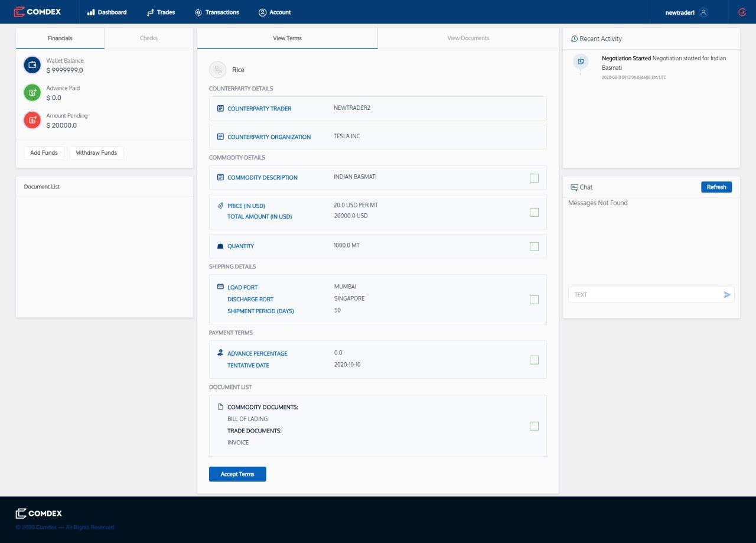
Task: Click the chat bubble icon beside Chat
Action: point(574,187)
